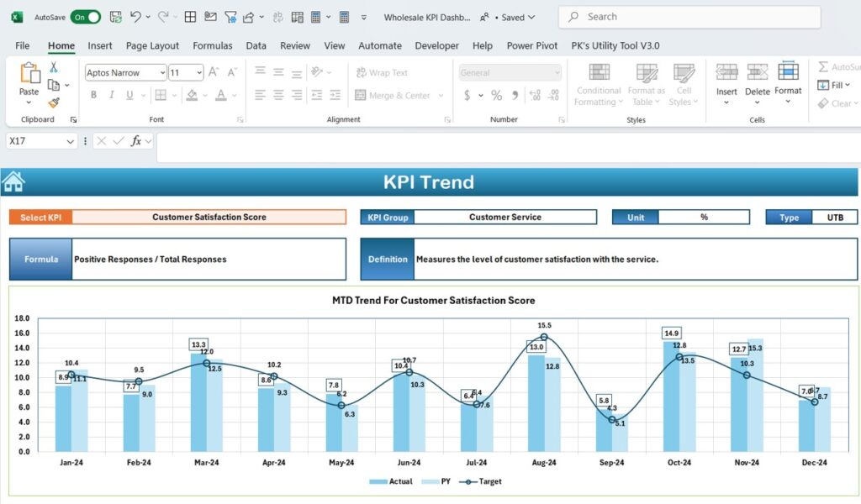The height and width of the screenshot is (504, 861).
Task: Open the Developer tab
Action: tap(436, 45)
